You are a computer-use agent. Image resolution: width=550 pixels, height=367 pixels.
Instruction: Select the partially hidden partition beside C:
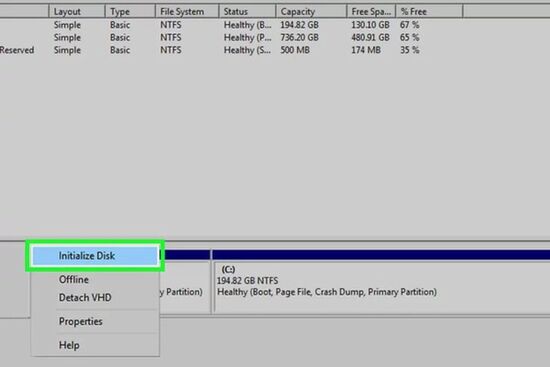185,287
